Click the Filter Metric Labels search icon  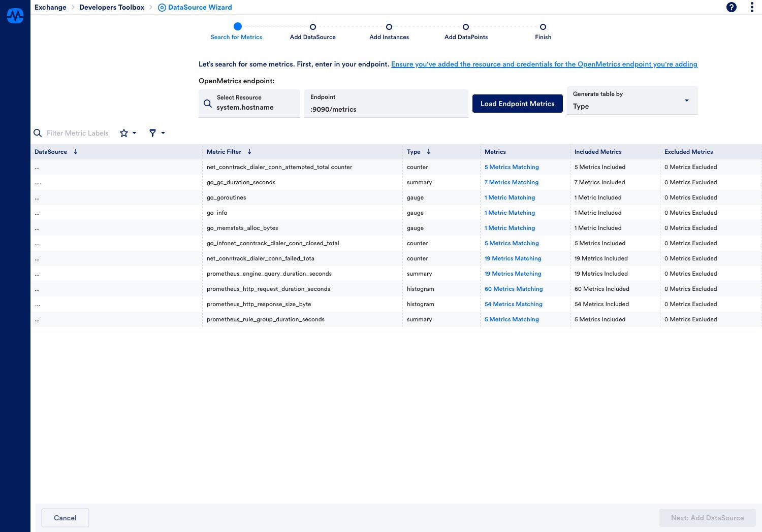coord(38,133)
